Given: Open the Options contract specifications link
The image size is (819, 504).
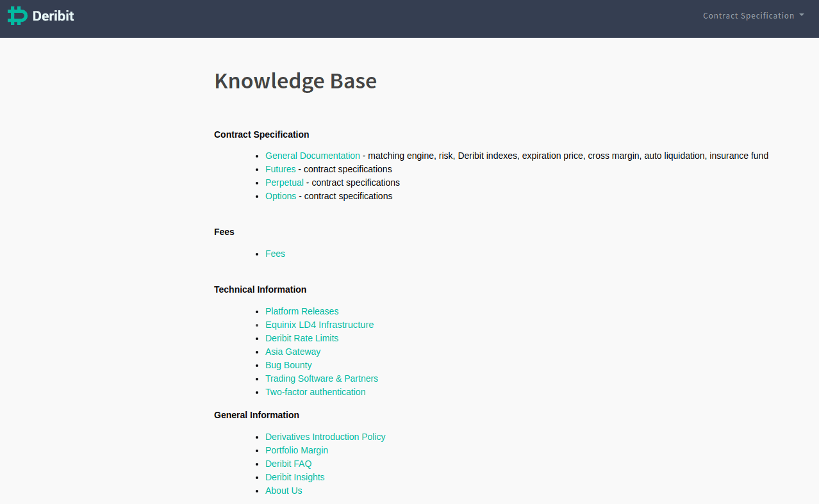Looking at the screenshot, I should coord(281,196).
